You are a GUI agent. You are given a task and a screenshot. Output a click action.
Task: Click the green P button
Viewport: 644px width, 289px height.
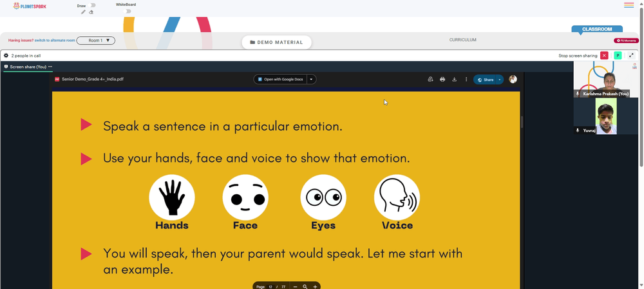(x=618, y=55)
